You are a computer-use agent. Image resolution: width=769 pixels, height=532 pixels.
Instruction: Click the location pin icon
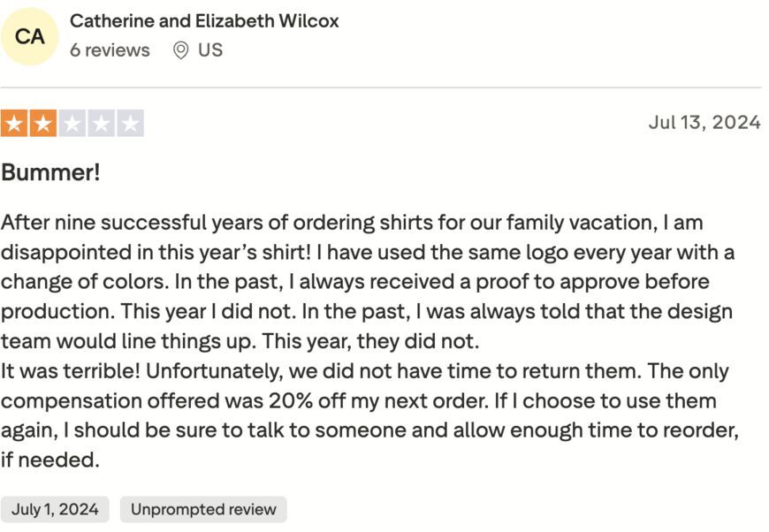(x=180, y=50)
